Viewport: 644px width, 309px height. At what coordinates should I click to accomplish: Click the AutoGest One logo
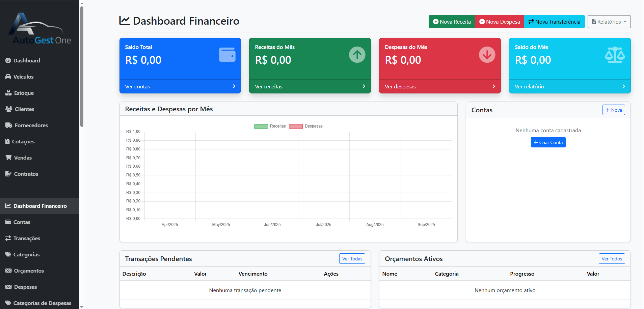pyautogui.click(x=40, y=29)
